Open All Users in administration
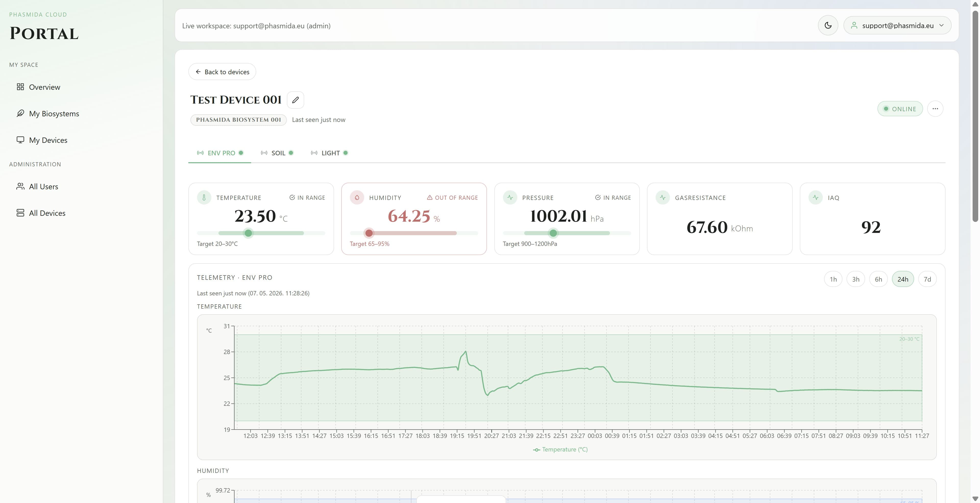This screenshot has height=503, width=980. 43,187
